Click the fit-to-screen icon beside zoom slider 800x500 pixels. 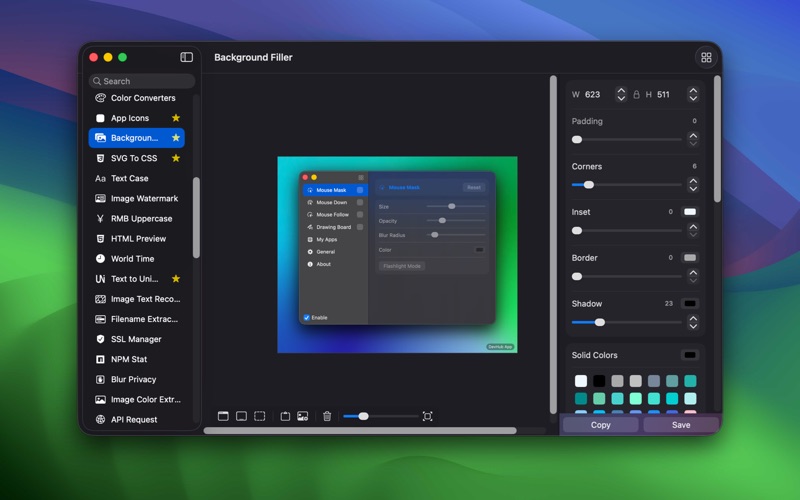pos(427,416)
